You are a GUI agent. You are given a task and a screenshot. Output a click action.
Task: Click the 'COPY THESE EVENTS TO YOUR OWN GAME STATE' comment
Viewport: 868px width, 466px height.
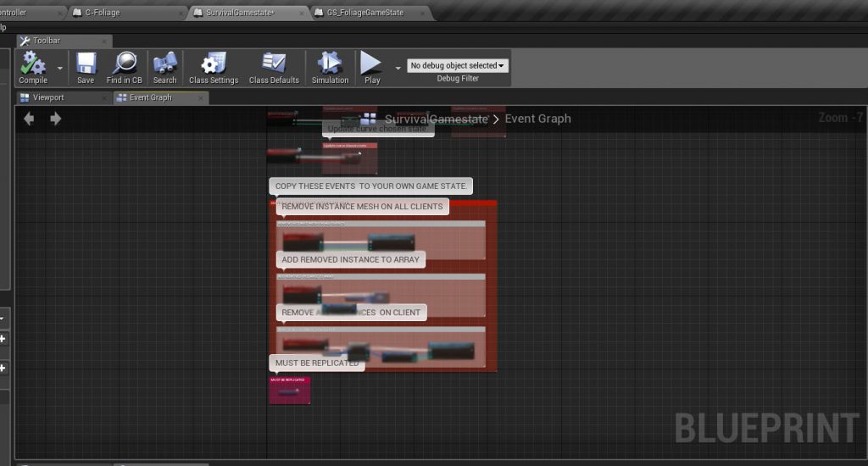[x=370, y=186]
